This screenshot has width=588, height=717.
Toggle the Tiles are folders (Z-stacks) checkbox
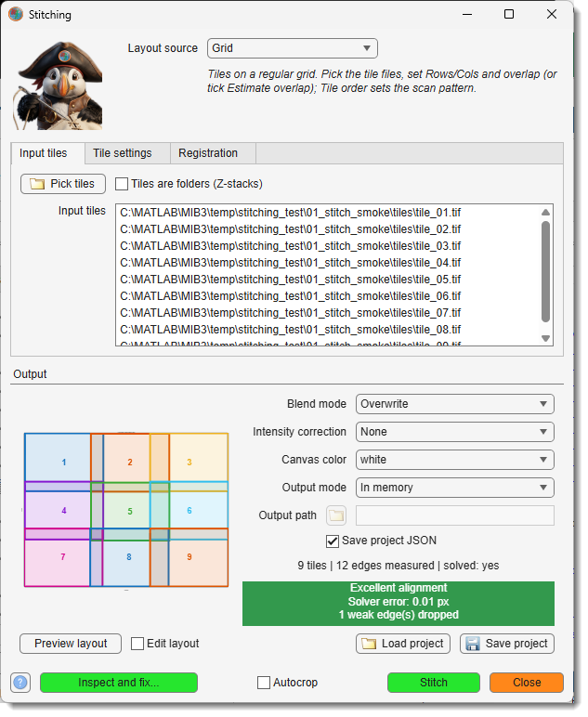pos(123,185)
